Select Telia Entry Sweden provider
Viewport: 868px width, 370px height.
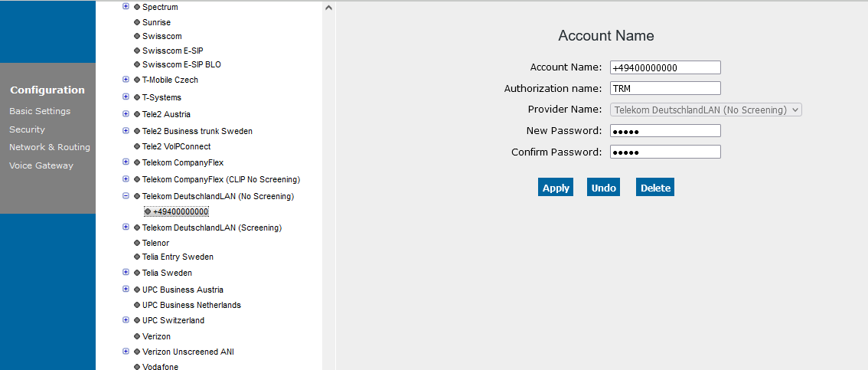pyautogui.click(x=178, y=257)
